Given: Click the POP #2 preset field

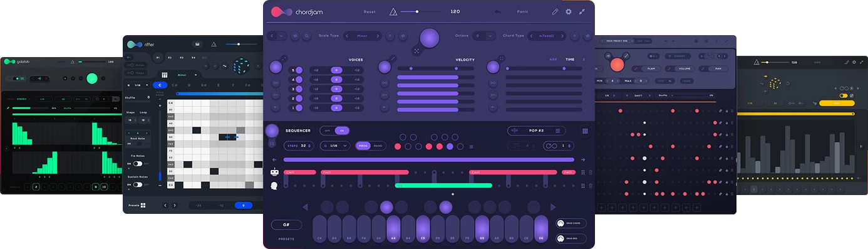Looking at the screenshot, I should pos(536,130).
